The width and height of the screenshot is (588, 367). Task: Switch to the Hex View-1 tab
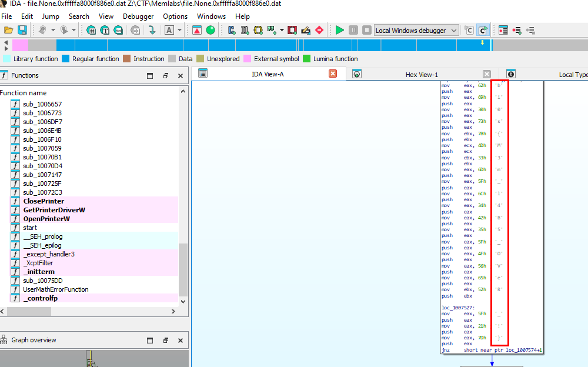422,75
